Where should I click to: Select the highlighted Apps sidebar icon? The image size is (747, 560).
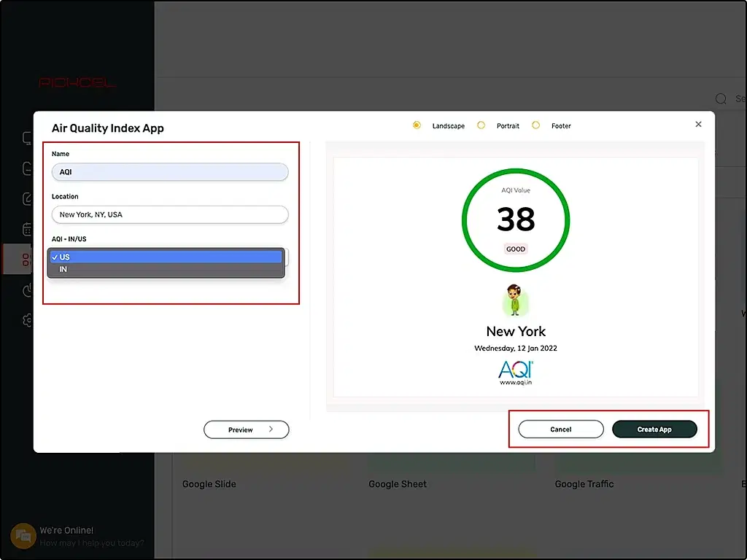(x=26, y=260)
